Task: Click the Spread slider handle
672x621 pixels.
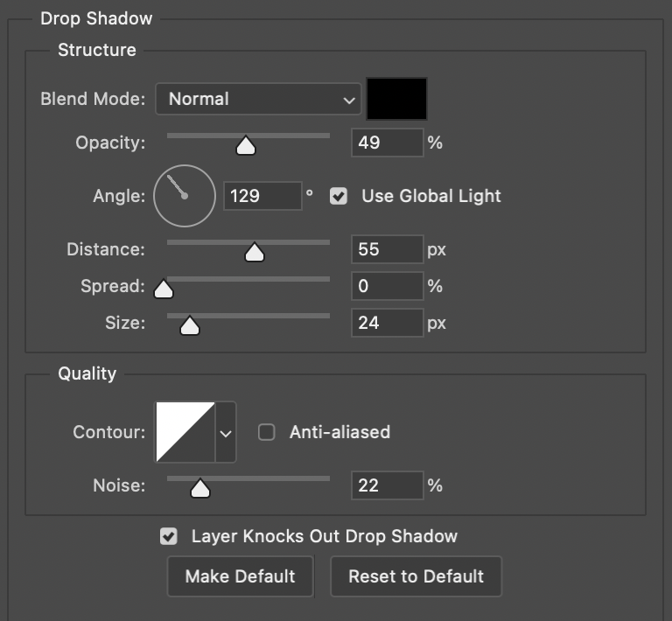Action: coord(164,289)
